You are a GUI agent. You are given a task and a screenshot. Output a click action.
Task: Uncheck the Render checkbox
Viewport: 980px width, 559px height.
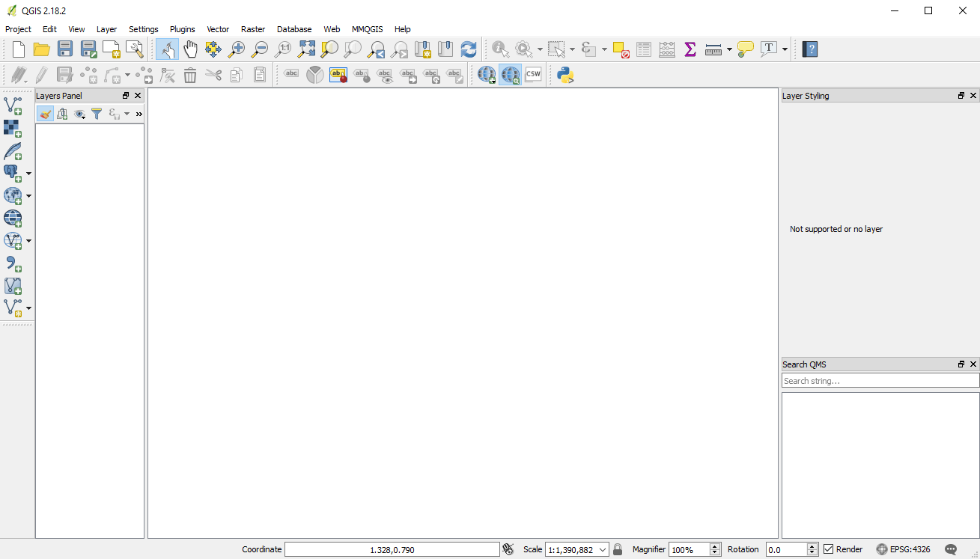(828, 549)
